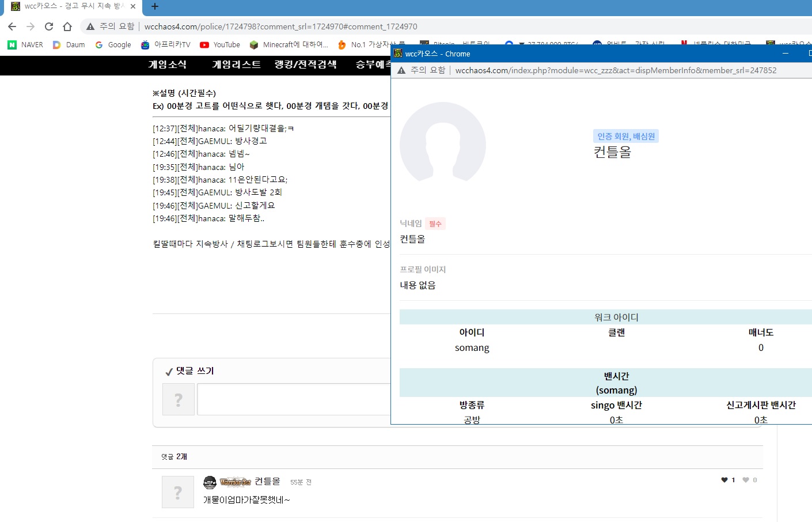Click the chat line [12:37] hanaca 어딜기량대결을
This screenshot has width=812, height=522.
pyautogui.click(x=223, y=128)
